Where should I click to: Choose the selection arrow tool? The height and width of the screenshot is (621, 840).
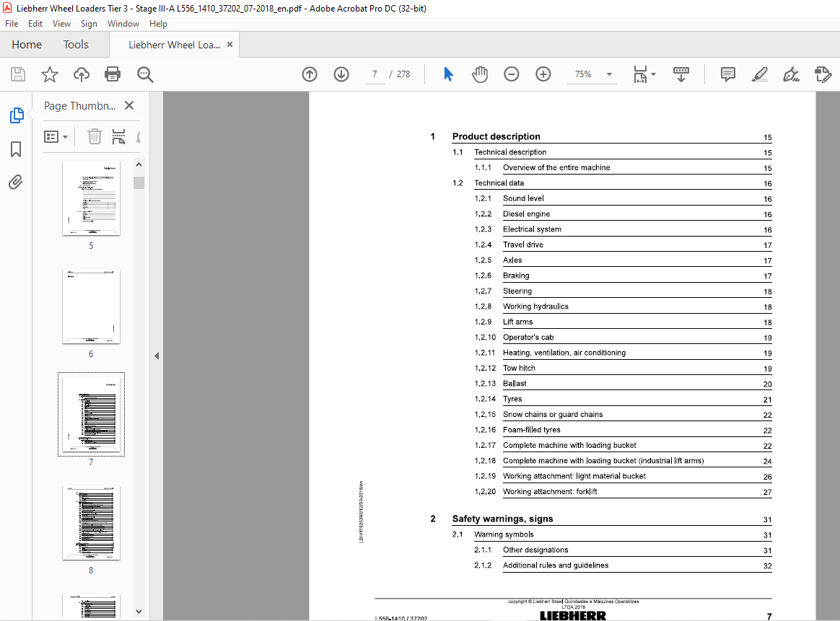click(448, 74)
